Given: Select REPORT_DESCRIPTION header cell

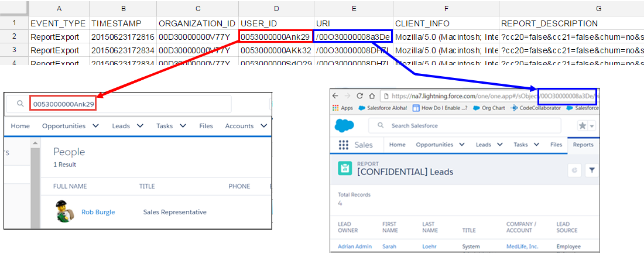Looking at the screenshot, I should point(571,23).
